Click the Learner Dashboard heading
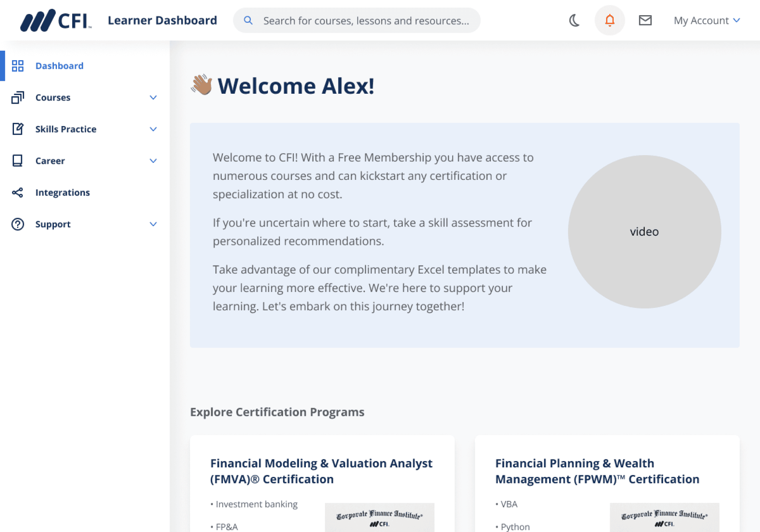 point(162,20)
